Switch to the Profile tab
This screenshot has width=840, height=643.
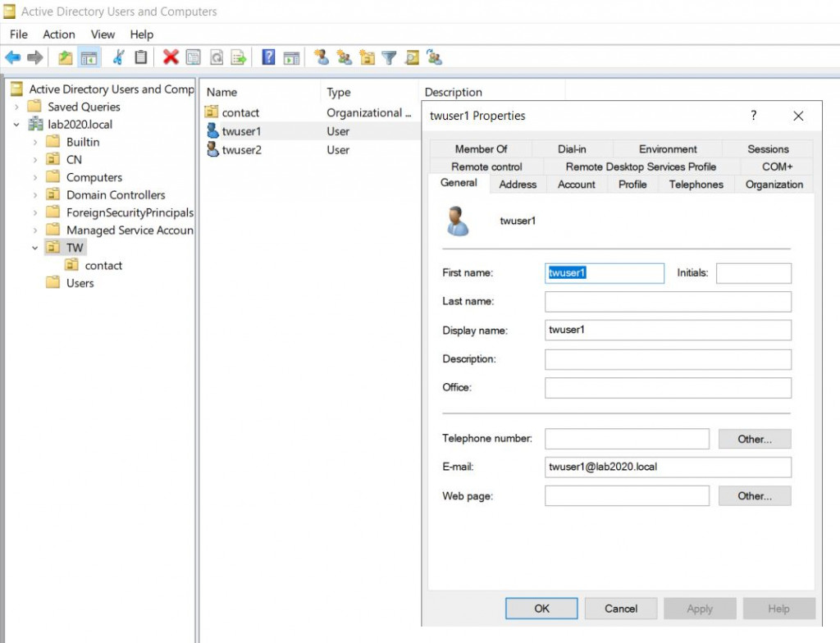pyautogui.click(x=632, y=185)
